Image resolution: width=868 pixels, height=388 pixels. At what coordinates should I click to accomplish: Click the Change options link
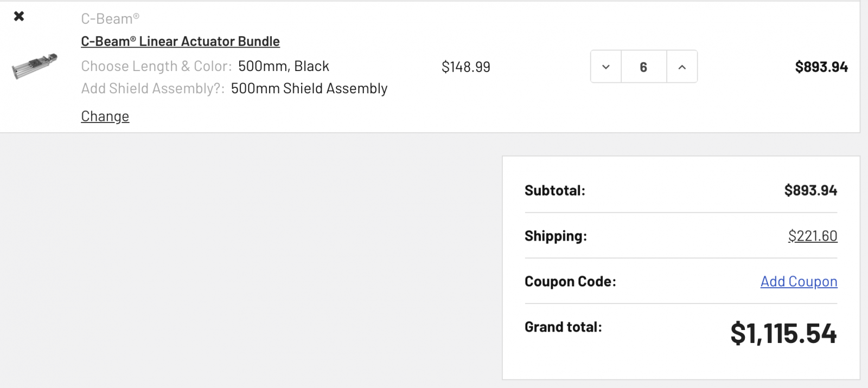pyautogui.click(x=105, y=116)
